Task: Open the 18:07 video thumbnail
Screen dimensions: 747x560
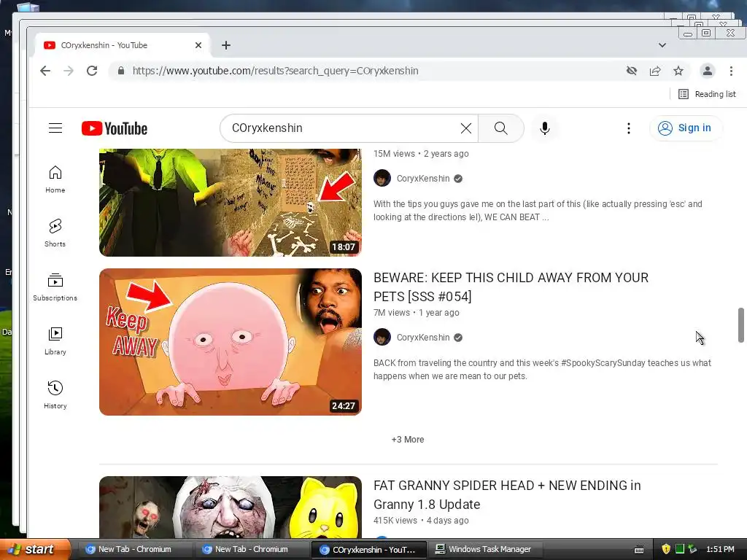Action: pyautogui.click(x=230, y=203)
